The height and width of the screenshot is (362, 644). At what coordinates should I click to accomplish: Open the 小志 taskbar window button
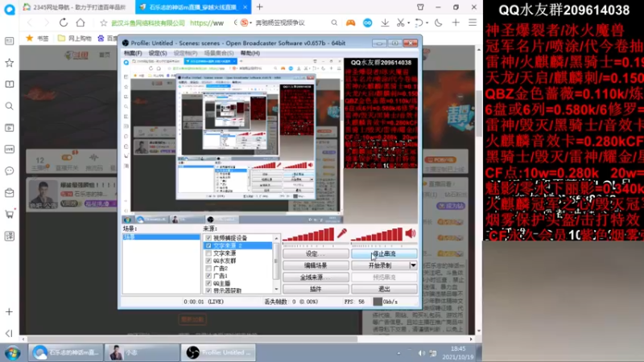point(142,352)
